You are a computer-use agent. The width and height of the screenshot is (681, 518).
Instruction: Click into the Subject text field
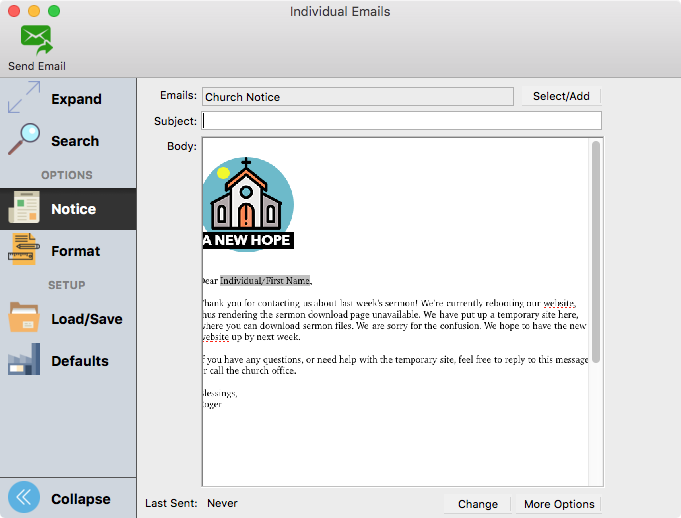tap(402, 121)
